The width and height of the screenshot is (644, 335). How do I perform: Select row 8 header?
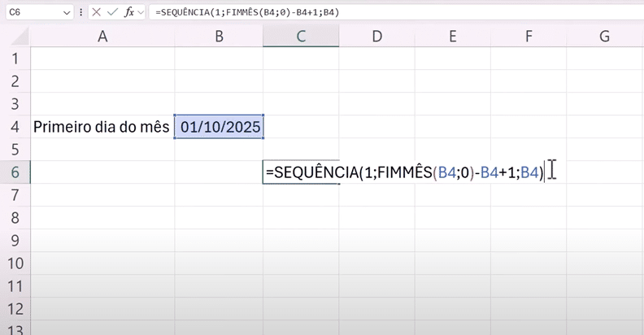(x=15, y=218)
